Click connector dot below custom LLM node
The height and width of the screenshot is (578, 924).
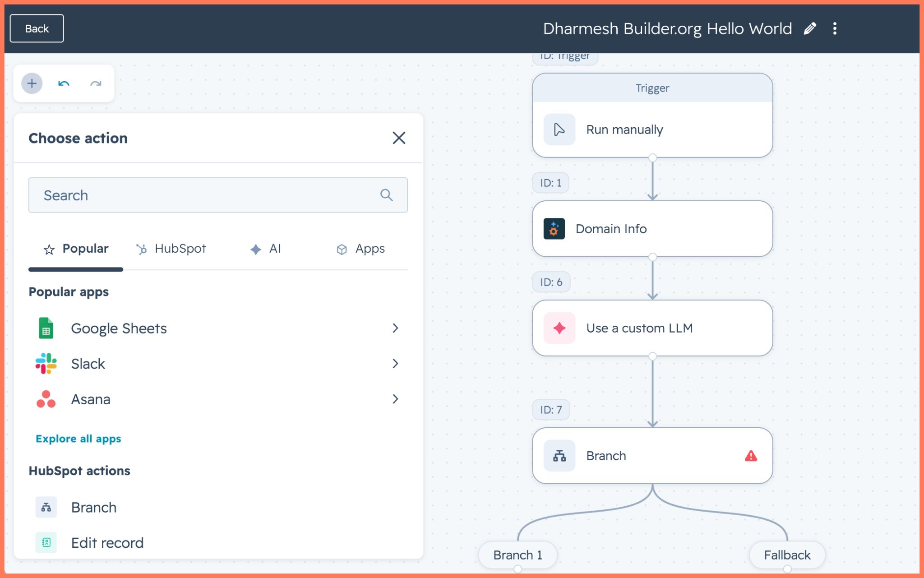point(652,356)
